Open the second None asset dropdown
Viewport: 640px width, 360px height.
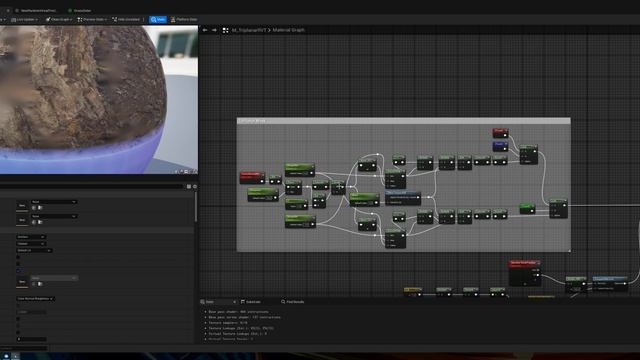point(54,216)
